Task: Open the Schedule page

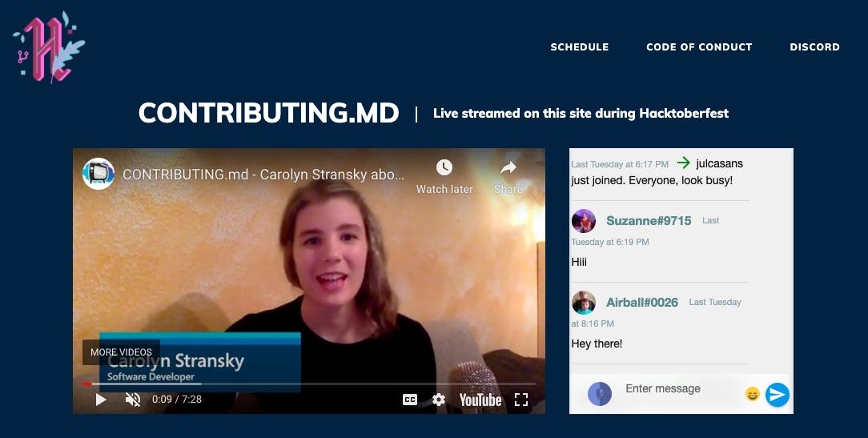Action: pyautogui.click(x=580, y=47)
